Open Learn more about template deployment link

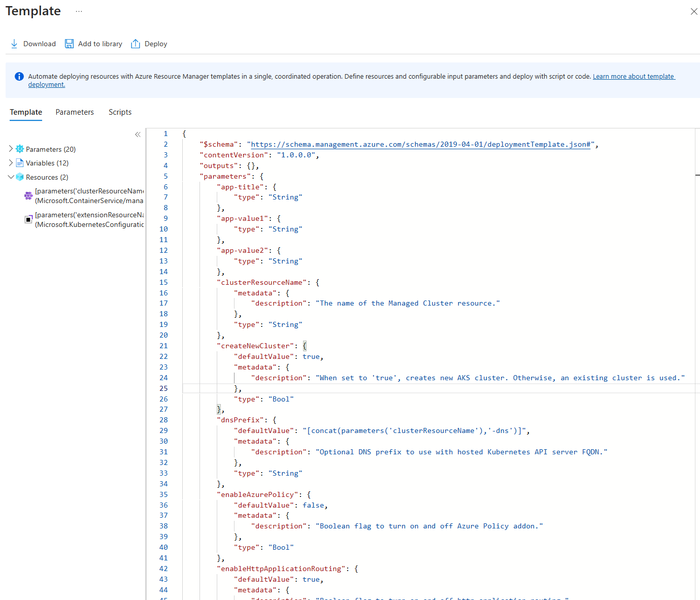(x=633, y=77)
